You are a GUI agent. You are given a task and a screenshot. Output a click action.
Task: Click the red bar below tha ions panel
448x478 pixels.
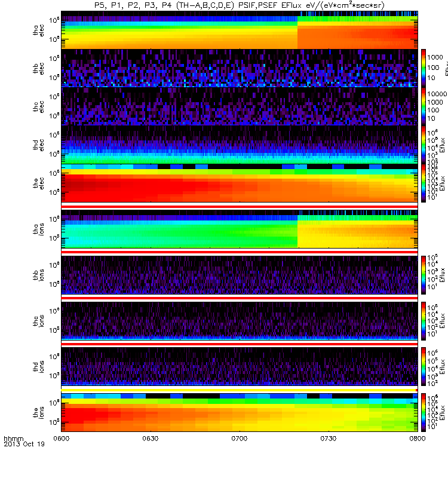tap(240, 252)
